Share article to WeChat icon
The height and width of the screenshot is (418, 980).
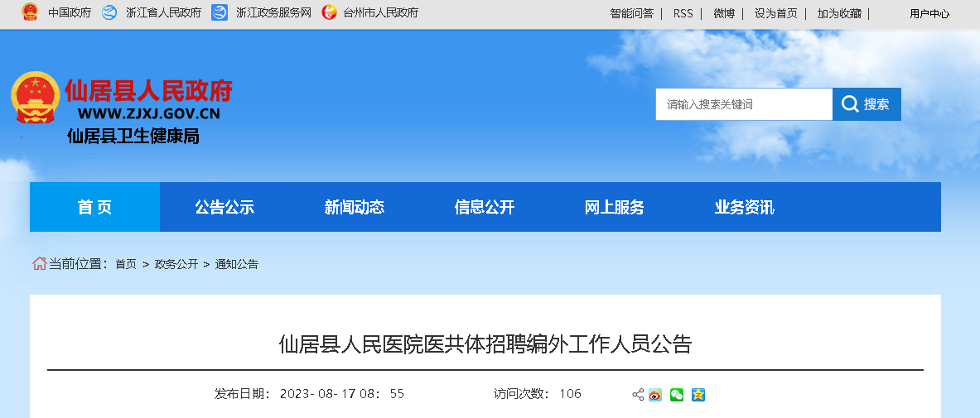(x=677, y=395)
